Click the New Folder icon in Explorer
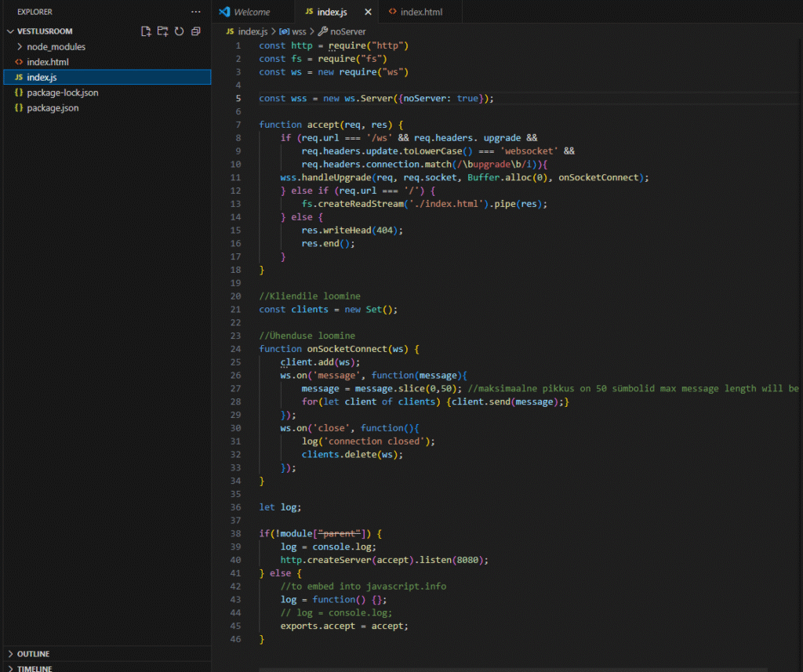Image resolution: width=803 pixels, height=672 pixels. (x=162, y=31)
